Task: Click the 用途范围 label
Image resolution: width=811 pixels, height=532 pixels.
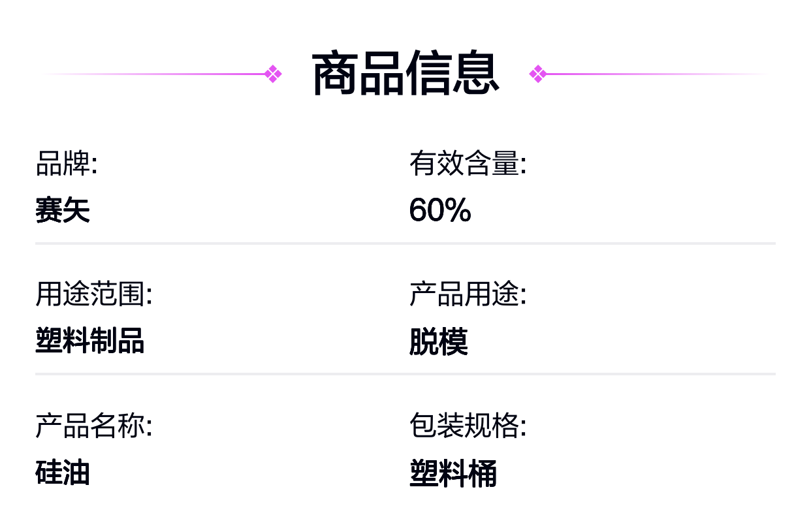Action: 94,294
